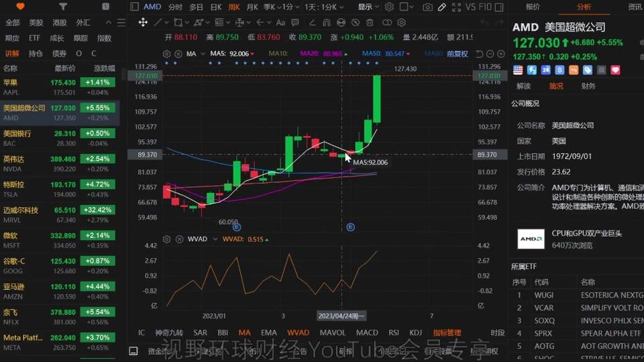The width and height of the screenshot is (644, 362).
Task: Toggle the bottom-left panel square icon
Action: [x=133, y=351]
